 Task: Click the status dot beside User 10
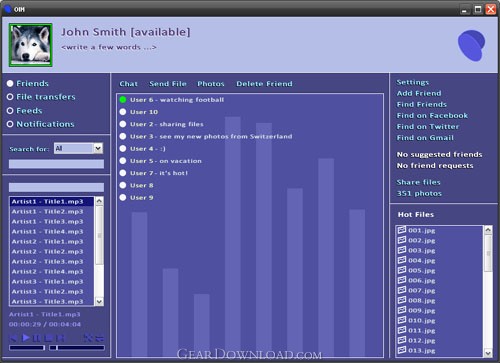point(123,112)
